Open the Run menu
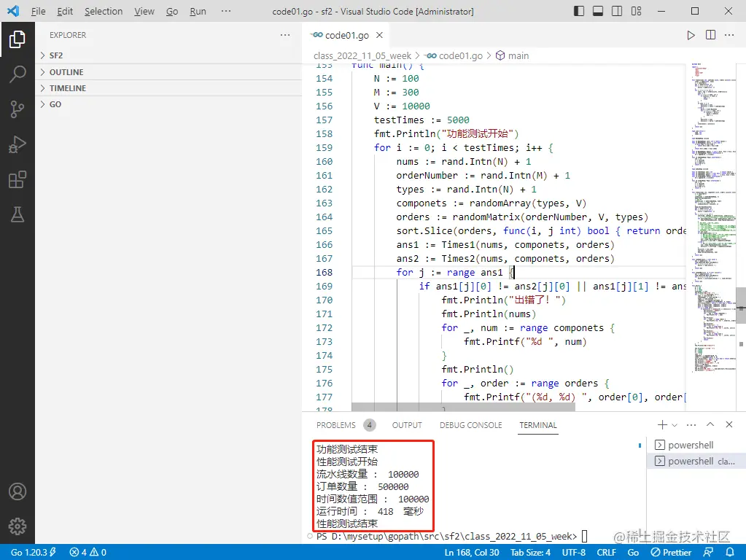746x560 pixels. pos(198,11)
